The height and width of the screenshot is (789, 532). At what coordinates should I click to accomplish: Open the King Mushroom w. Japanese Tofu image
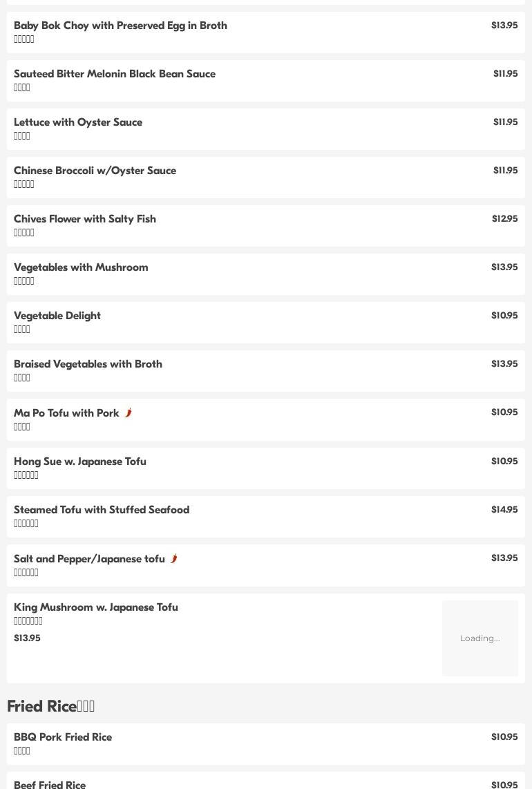coord(479,638)
